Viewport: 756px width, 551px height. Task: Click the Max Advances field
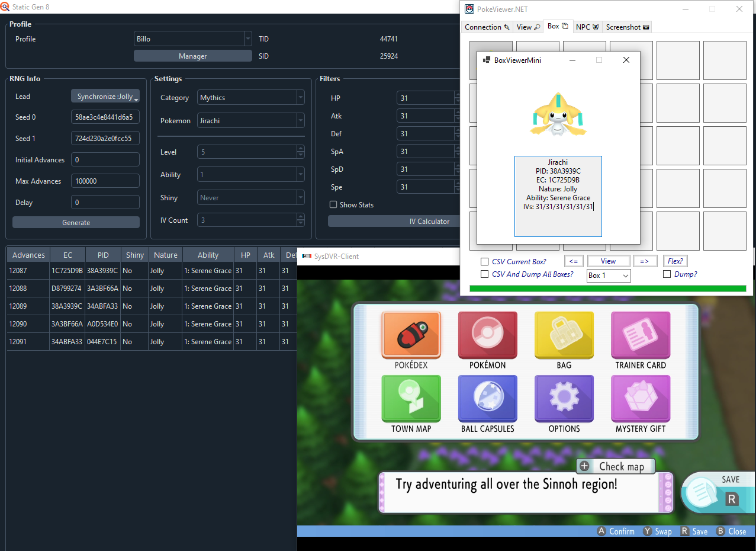pyautogui.click(x=105, y=181)
